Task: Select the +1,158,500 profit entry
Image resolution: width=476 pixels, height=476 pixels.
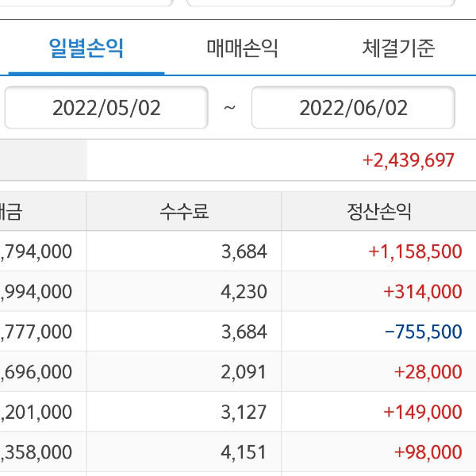Action: point(415,251)
